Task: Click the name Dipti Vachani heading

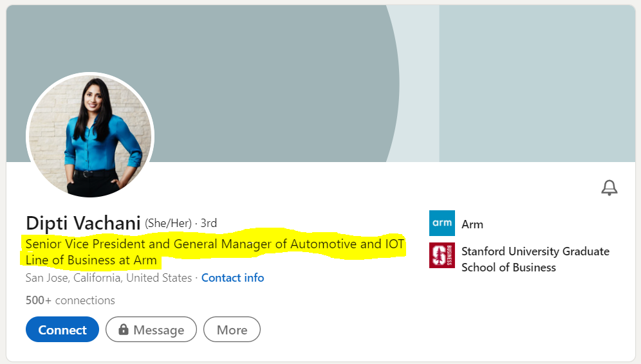Action: (83, 223)
